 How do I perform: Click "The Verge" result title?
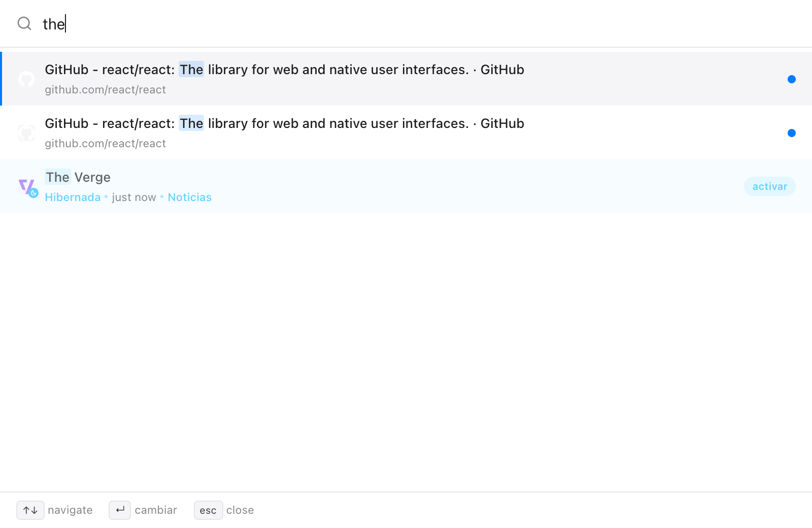click(78, 177)
